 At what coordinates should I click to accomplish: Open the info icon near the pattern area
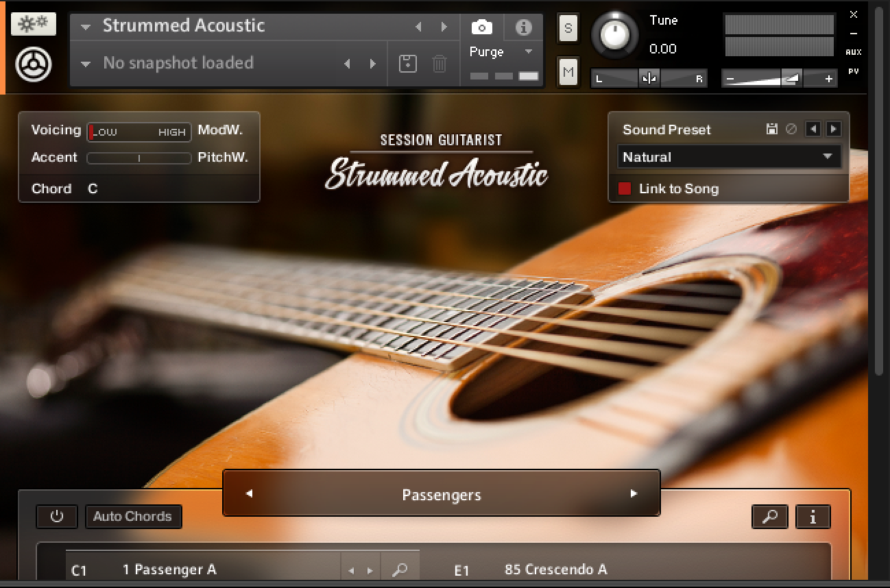pyautogui.click(x=813, y=517)
